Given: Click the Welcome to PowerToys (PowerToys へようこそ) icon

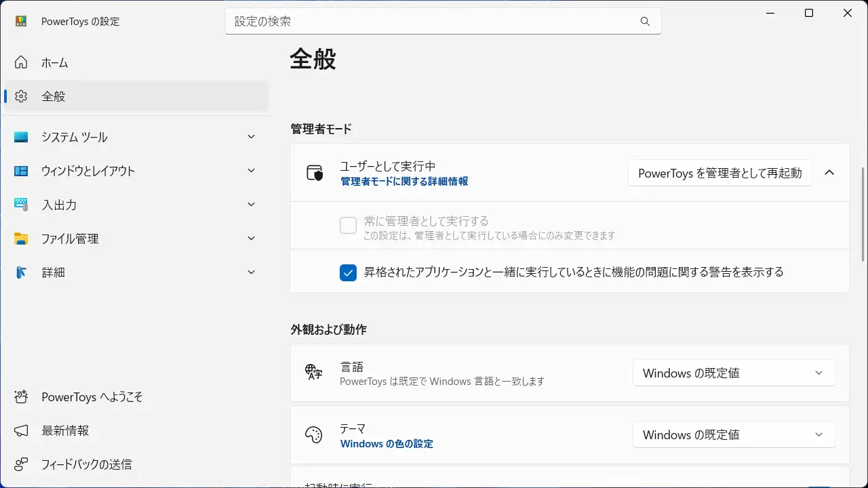Looking at the screenshot, I should [x=21, y=397].
